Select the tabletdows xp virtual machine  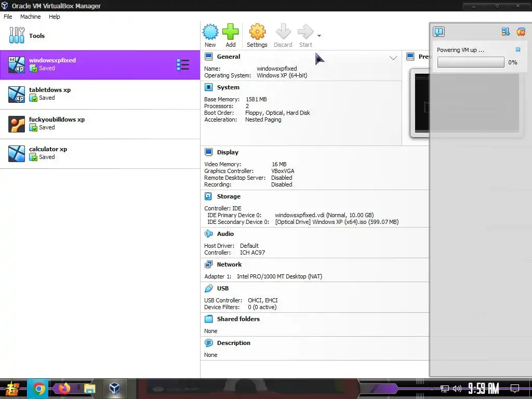pyautogui.click(x=100, y=95)
